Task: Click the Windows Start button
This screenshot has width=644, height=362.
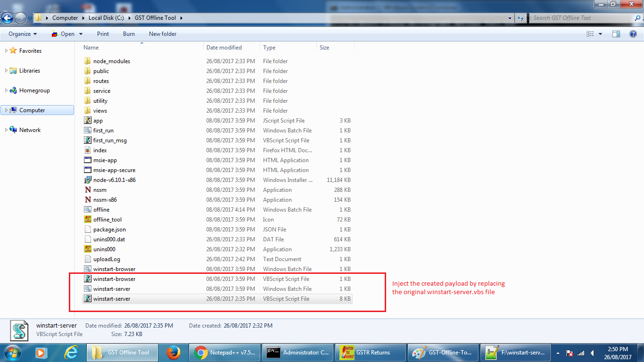Action: click(x=13, y=352)
